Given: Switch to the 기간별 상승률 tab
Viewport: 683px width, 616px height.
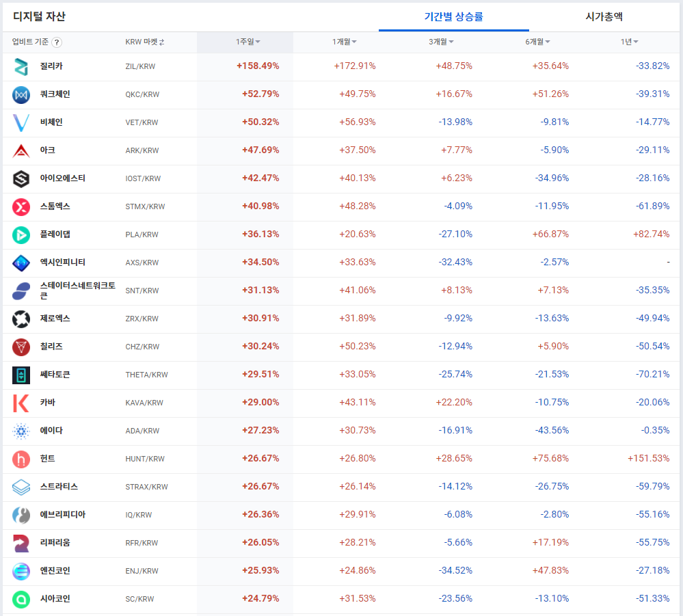Looking at the screenshot, I should tap(453, 17).
